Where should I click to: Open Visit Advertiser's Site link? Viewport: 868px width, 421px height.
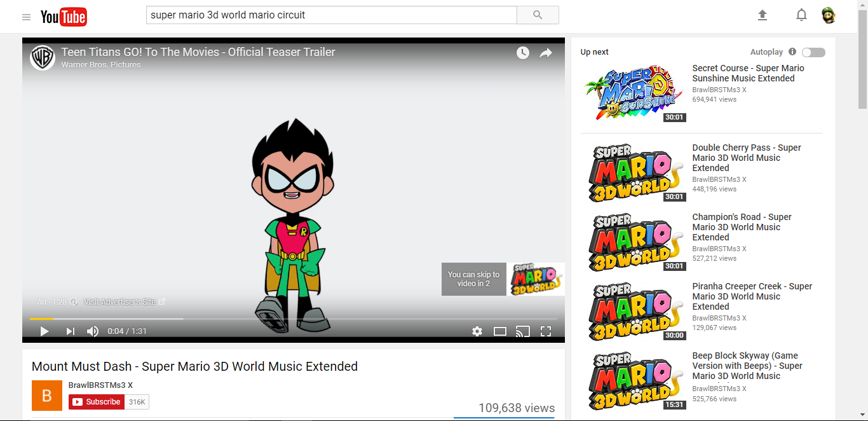(125, 302)
